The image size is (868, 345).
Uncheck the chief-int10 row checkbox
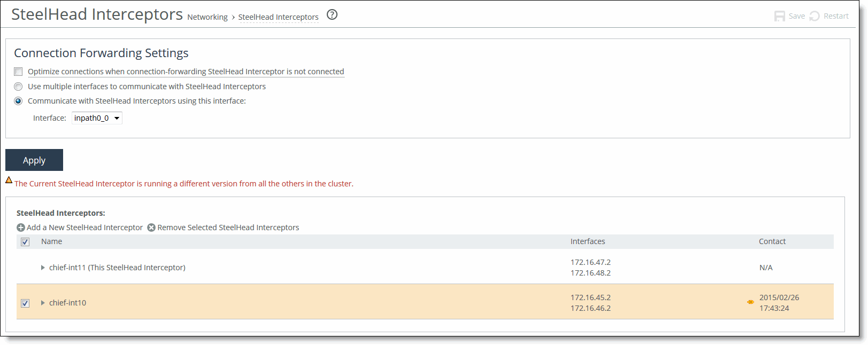(x=25, y=303)
